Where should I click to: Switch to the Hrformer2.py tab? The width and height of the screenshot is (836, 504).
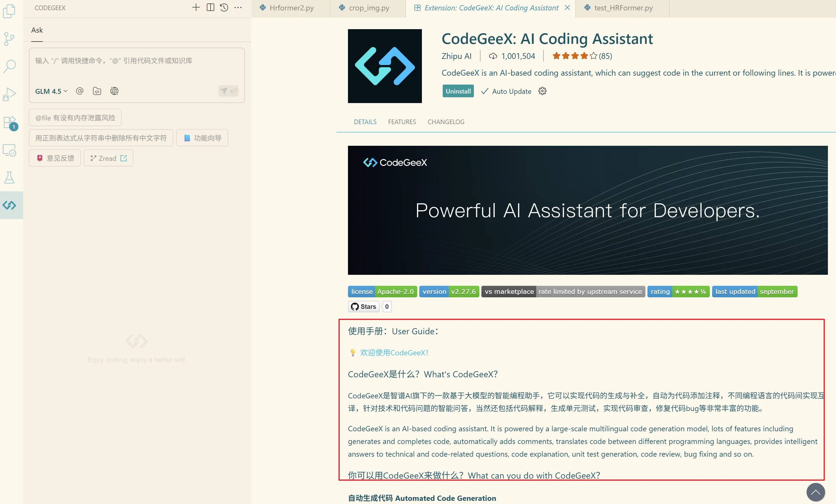pos(291,8)
